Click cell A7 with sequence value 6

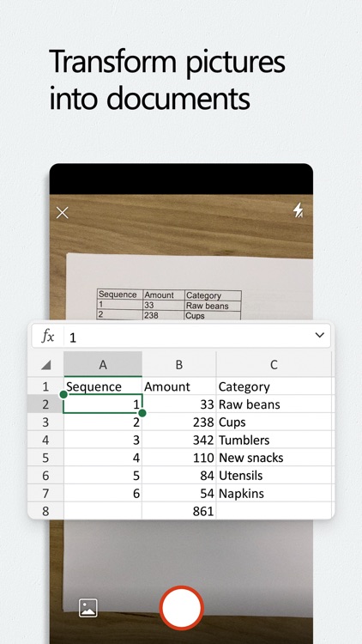click(103, 493)
